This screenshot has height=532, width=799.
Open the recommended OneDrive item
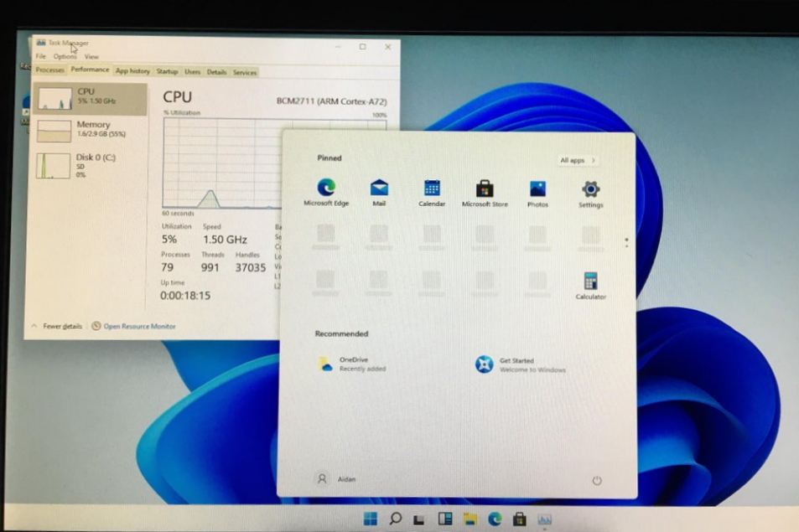(x=351, y=364)
